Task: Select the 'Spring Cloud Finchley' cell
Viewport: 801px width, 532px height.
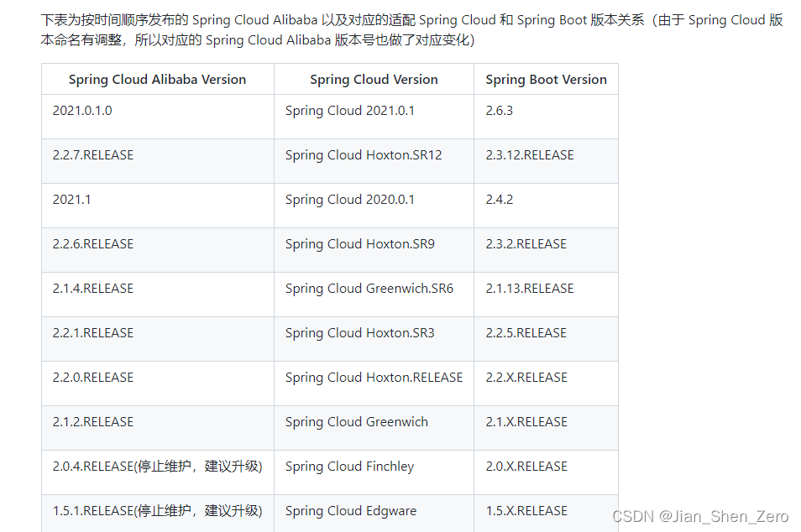Action: pyautogui.click(x=374, y=472)
